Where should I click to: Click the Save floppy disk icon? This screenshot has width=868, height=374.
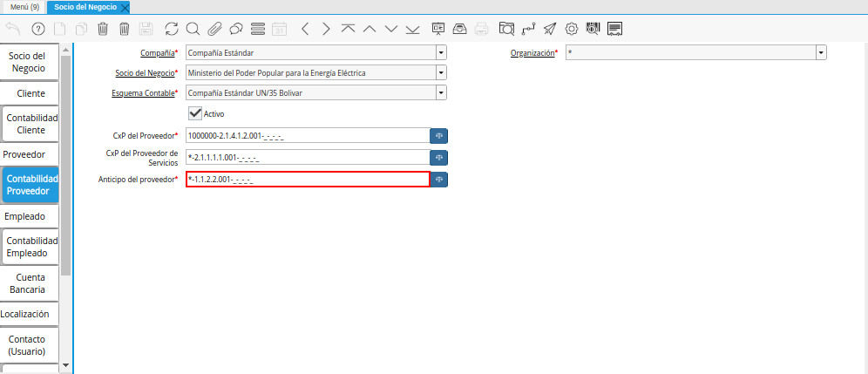pos(146,29)
